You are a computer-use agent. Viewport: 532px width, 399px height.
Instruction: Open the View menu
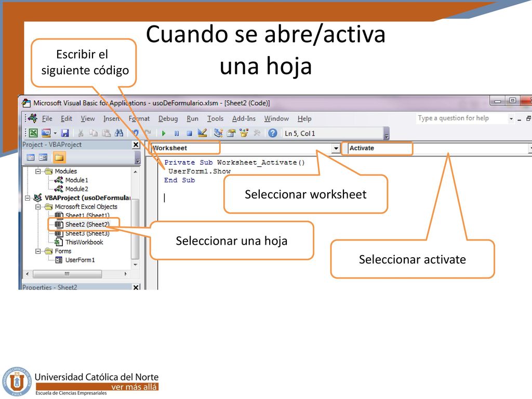point(87,118)
